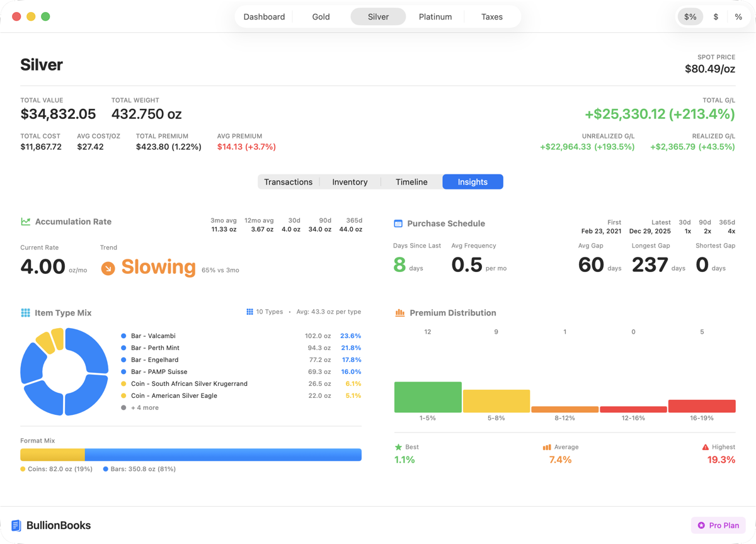The height and width of the screenshot is (544, 756).
Task: Click the blue Bars segment of Format Mix
Action: [223, 455]
